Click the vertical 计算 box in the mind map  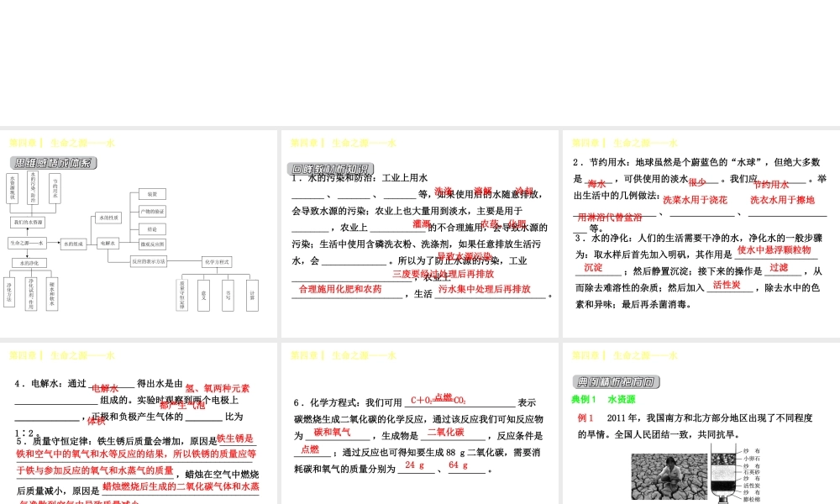252,295
